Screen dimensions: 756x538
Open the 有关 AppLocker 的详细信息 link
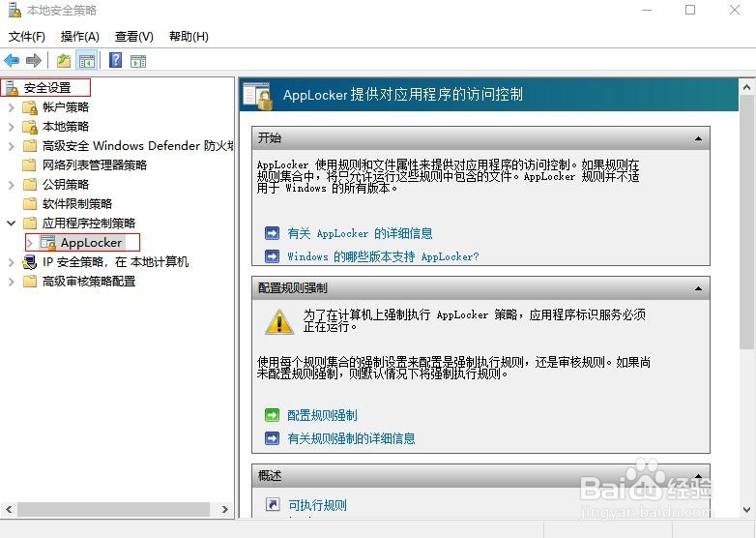pos(360,233)
